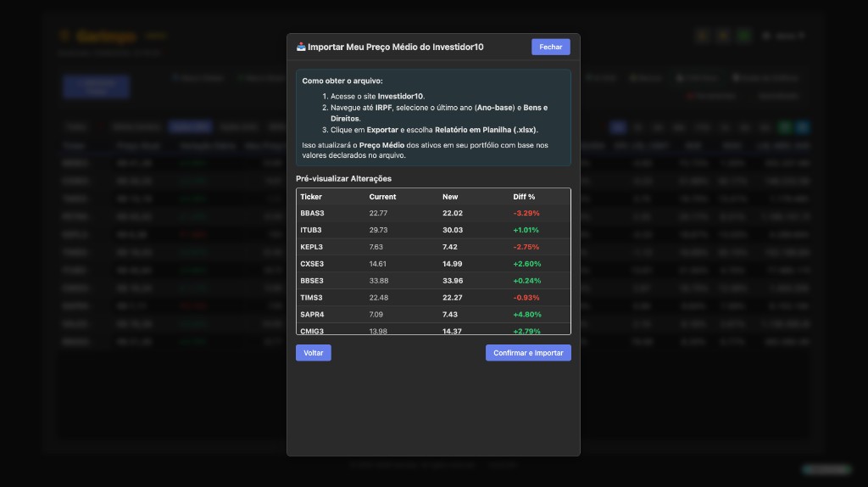Click the -3.29% diff value for BBAS3
868x487 pixels.
pyautogui.click(x=526, y=213)
